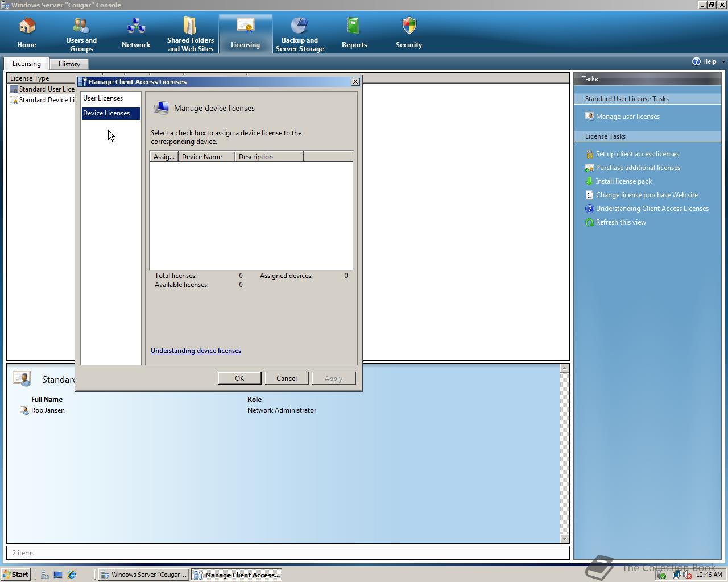Open the Reports section icon
The image size is (728, 582).
pyautogui.click(x=354, y=26)
